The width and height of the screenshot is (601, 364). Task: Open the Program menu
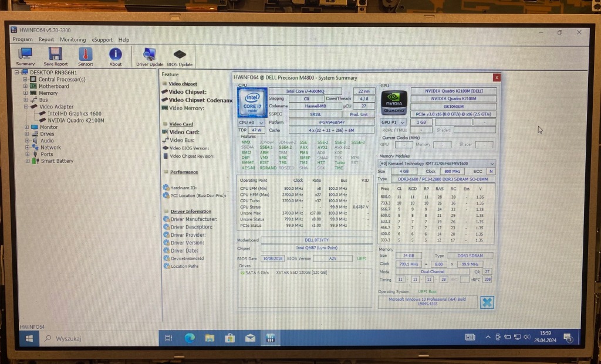click(x=23, y=39)
